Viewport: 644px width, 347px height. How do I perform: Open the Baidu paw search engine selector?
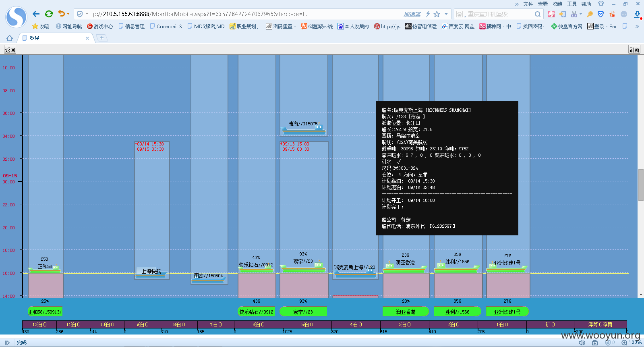tap(460, 14)
